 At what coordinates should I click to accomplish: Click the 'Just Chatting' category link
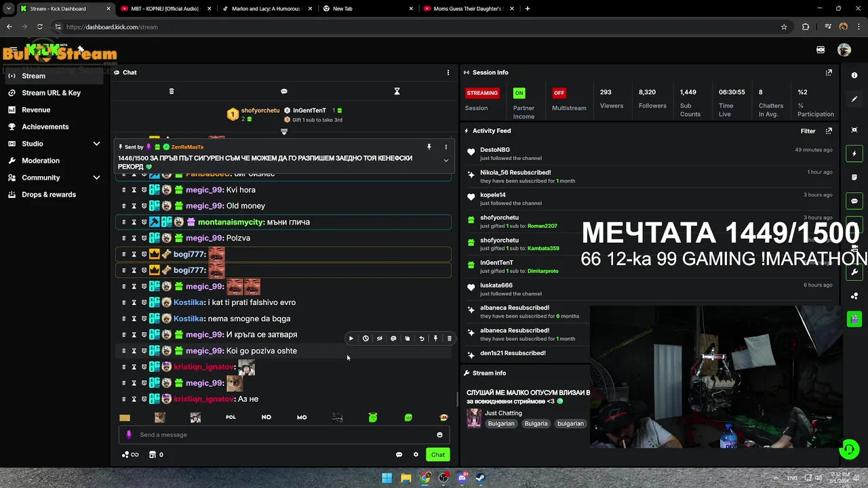pos(503,413)
